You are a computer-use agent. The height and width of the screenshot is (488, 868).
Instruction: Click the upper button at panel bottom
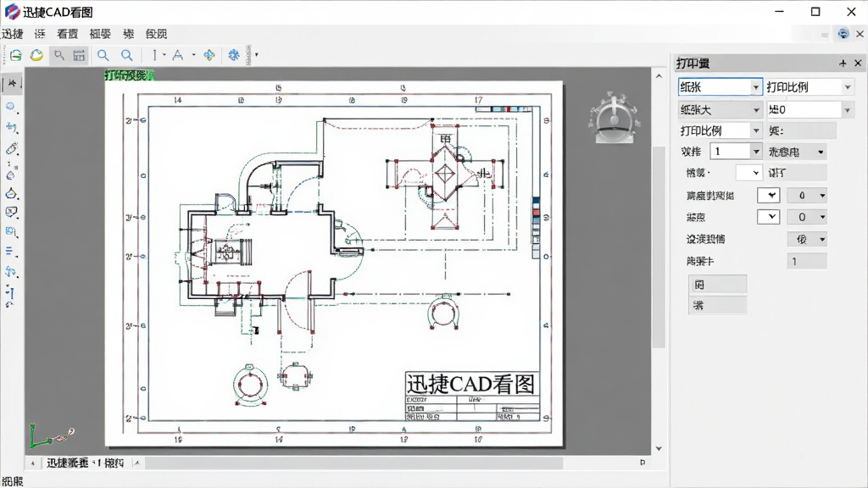pyautogui.click(x=717, y=285)
